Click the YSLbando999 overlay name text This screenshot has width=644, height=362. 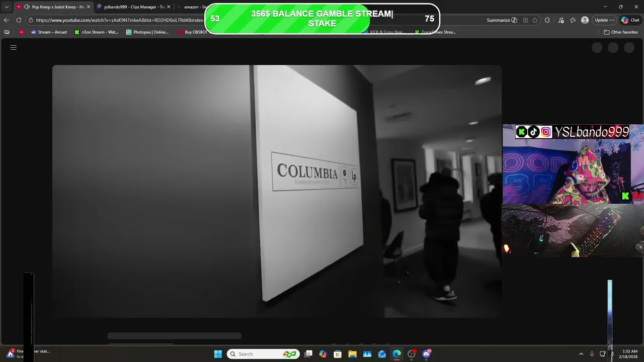(592, 132)
